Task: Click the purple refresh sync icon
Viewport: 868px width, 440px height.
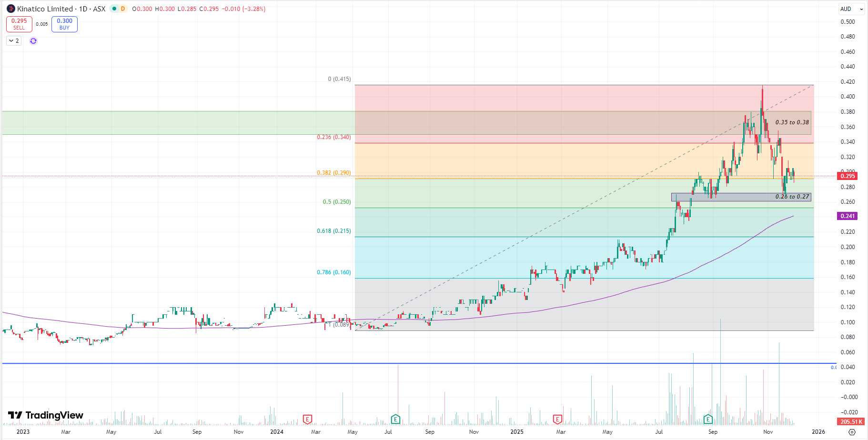Action: pos(33,41)
